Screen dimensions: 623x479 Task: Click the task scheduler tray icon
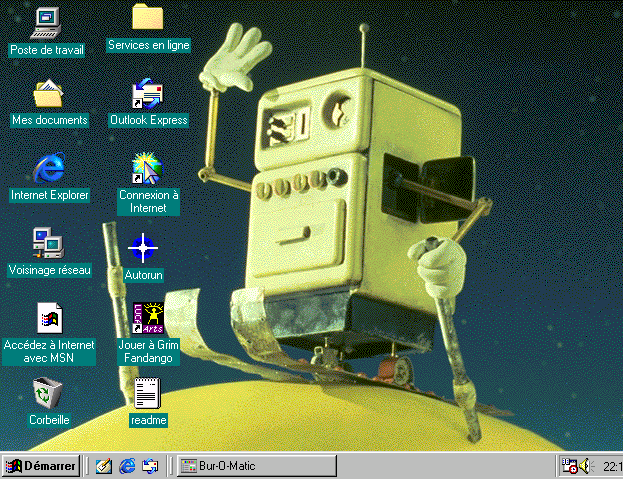569,466
